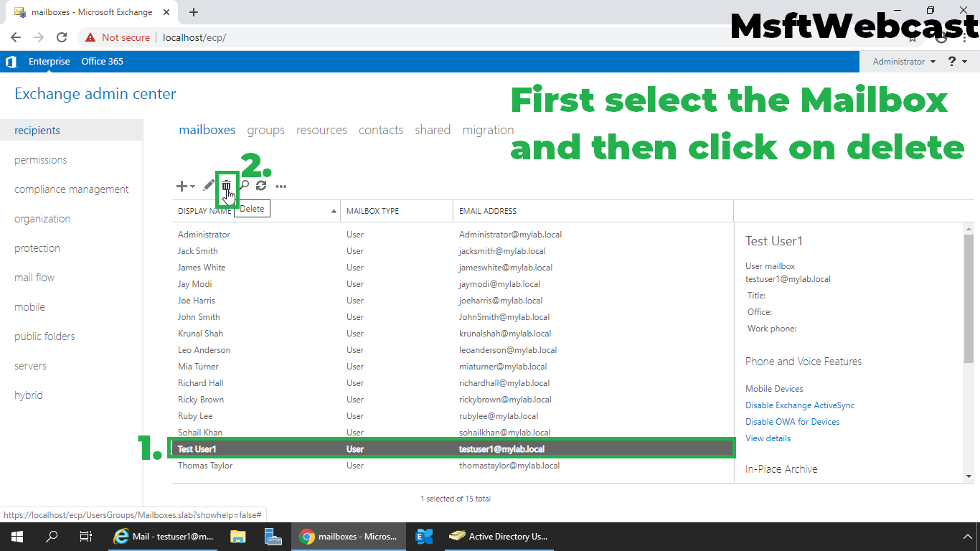Select the Richard Hall mailbox row
The height and width of the screenshot is (551, 980).
point(453,383)
